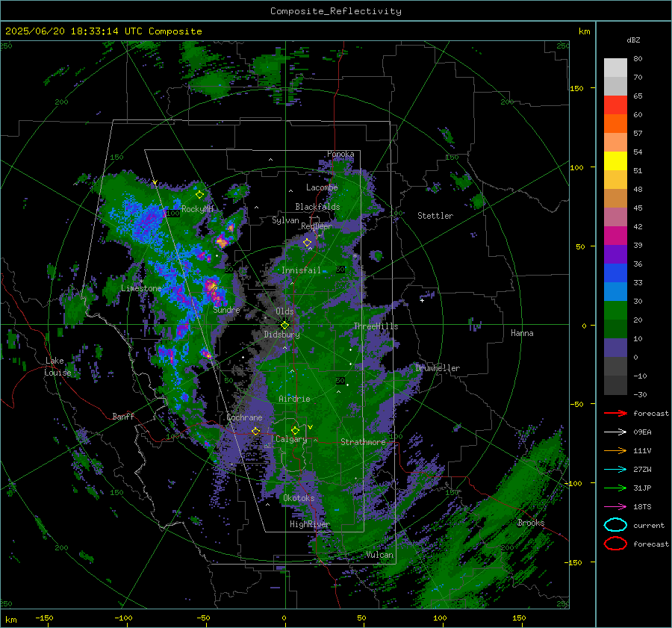The width and height of the screenshot is (672, 628).
Task: Click the magenta swatch between 42 and 39
Action: coord(615,235)
